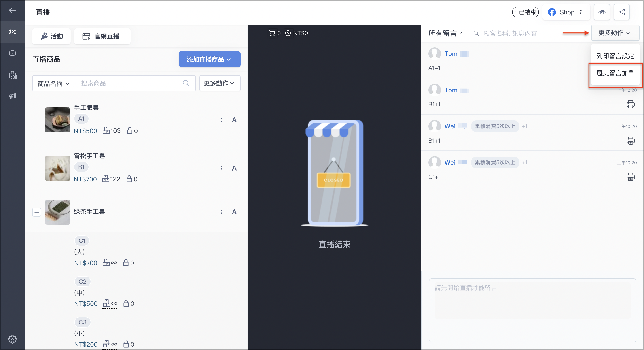
Task: Open the 所有留言 filter dropdown
Action: [x=445, y=33]
